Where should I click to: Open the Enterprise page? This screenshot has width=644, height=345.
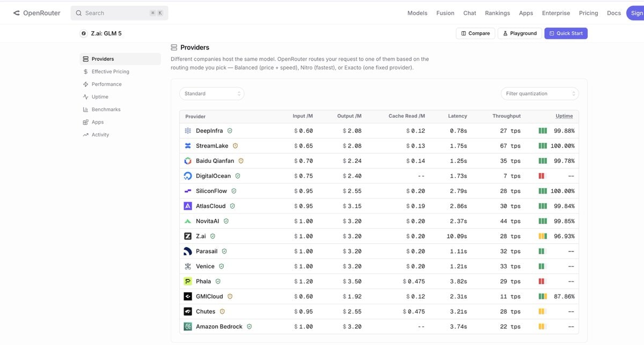pos(556,13)
